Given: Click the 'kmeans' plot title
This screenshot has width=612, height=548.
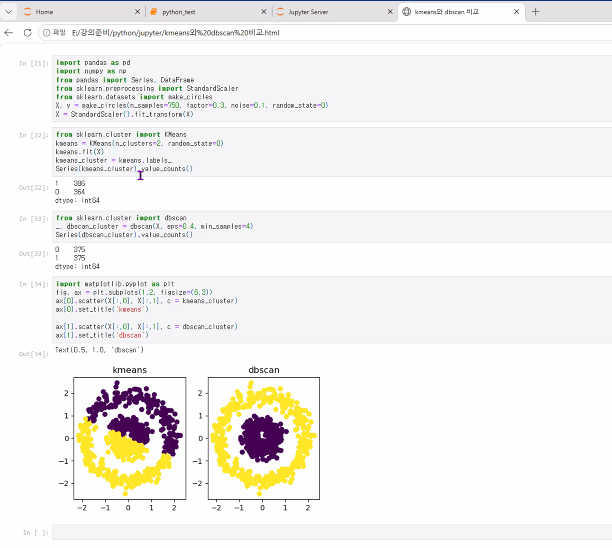Looking at the screenshot, I should tap(130, 370).
